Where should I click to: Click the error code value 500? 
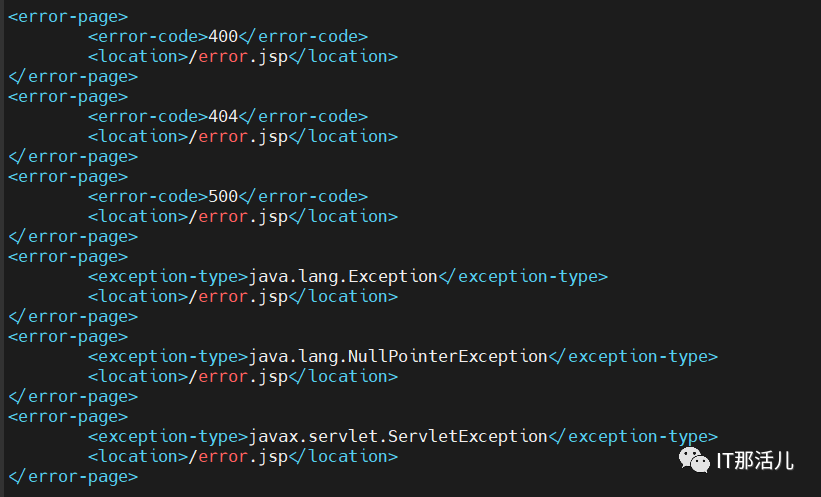pyautogui.click(x=222, y=196)
